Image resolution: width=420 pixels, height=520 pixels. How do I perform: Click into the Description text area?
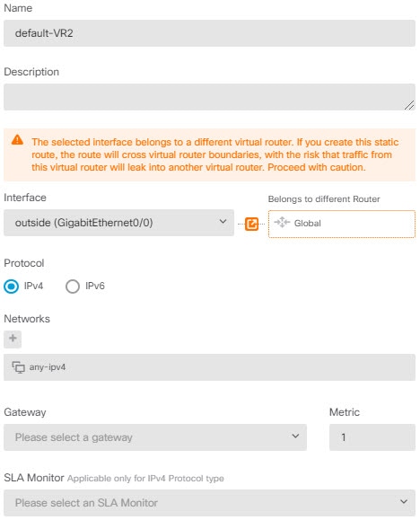point(209,97)
